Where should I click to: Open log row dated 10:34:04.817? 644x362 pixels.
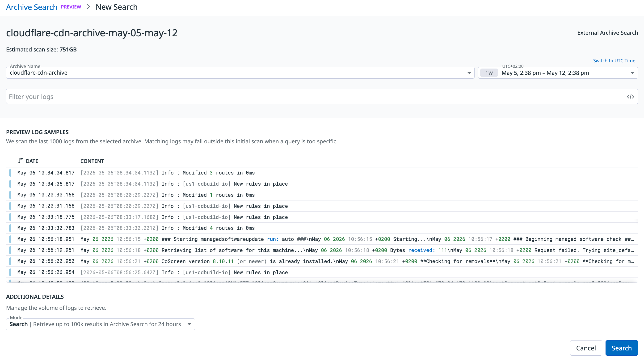click(322, 173)
